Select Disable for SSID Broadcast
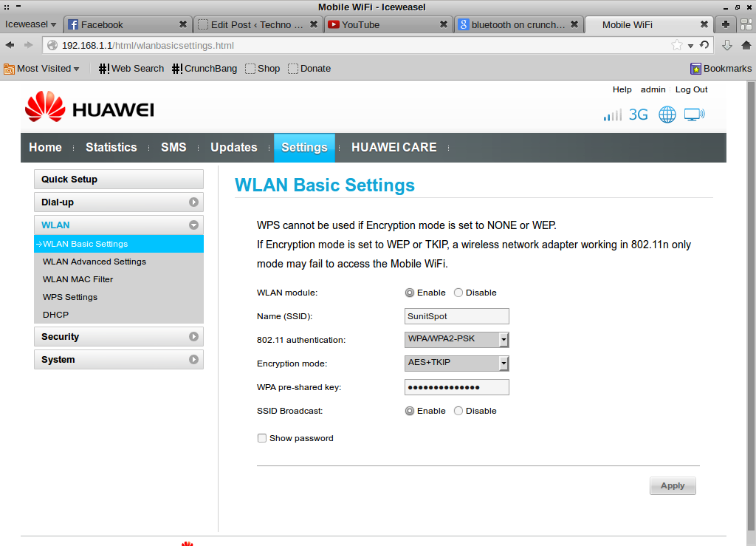Viewport: 756px width, 546px height. pos(458,411)
